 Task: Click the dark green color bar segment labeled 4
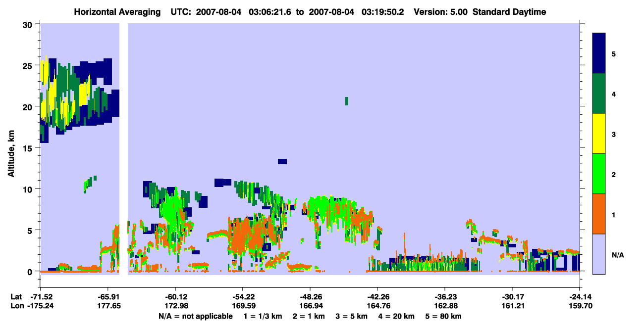[x=599, y=94]
